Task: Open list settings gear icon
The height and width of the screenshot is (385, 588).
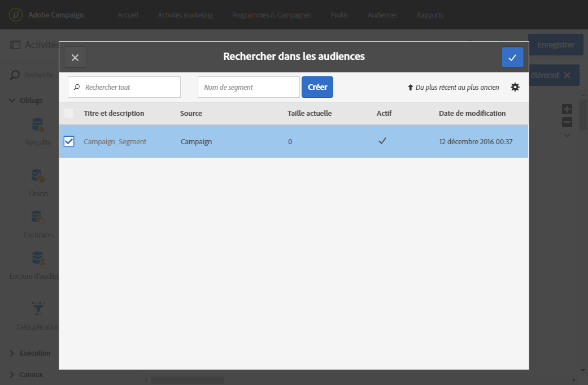Action: [x=515, y=87]
